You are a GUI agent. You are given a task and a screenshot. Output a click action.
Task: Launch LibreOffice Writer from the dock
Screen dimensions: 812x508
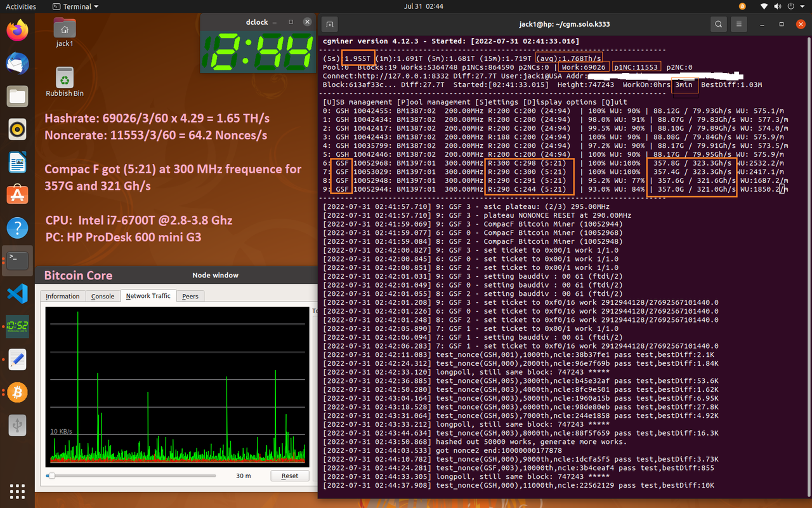(x=17, y=163)
